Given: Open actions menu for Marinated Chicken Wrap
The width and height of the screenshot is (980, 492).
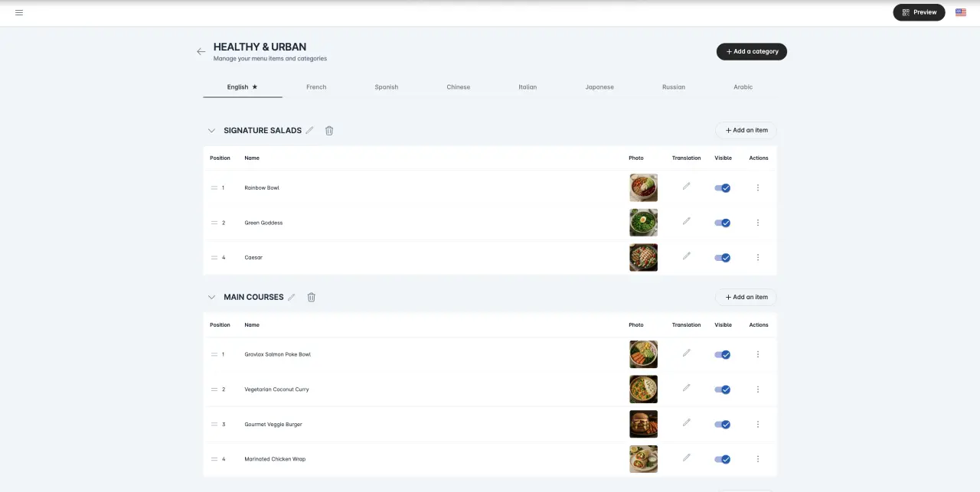Looking at the screenshot, I should pyautogui.click(x=758, y=459).
